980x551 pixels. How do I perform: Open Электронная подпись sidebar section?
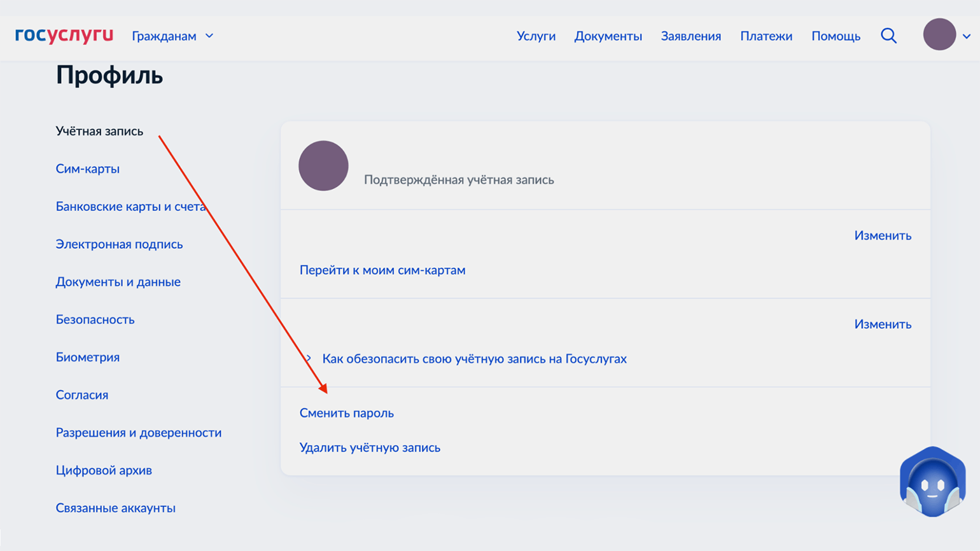[119, 244]
